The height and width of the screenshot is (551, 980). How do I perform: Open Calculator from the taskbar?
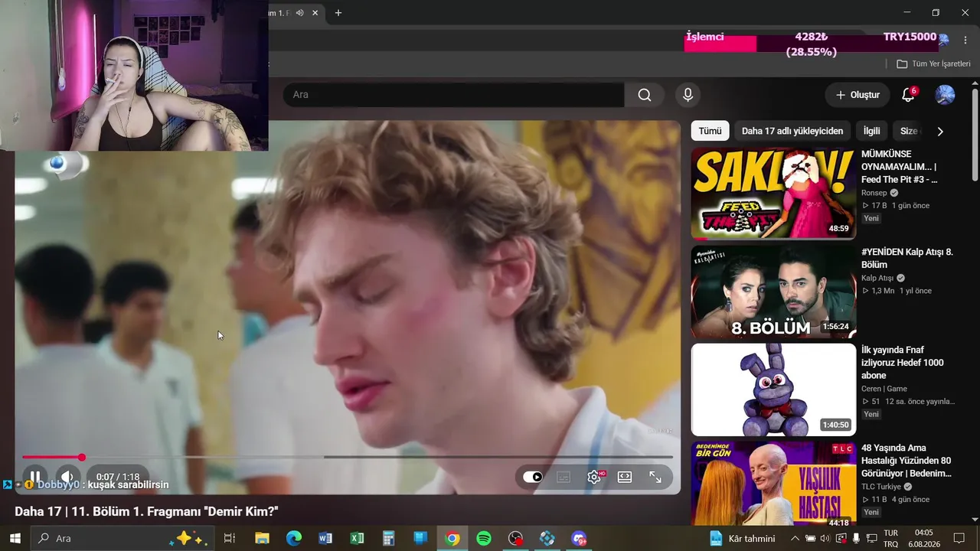[389, 538]
